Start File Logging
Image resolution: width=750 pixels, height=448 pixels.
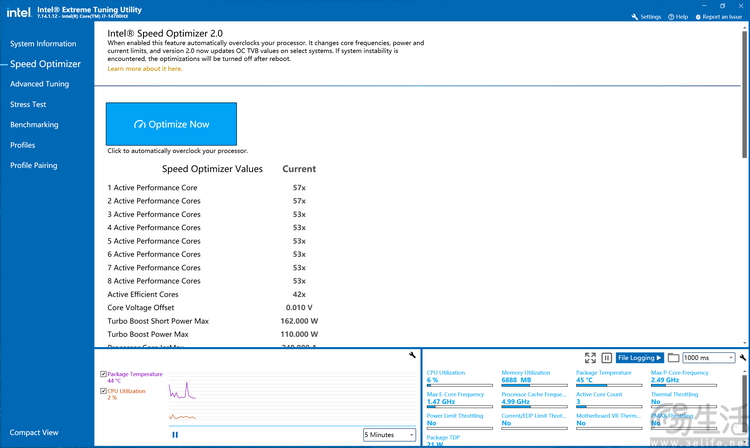(640, 358)
